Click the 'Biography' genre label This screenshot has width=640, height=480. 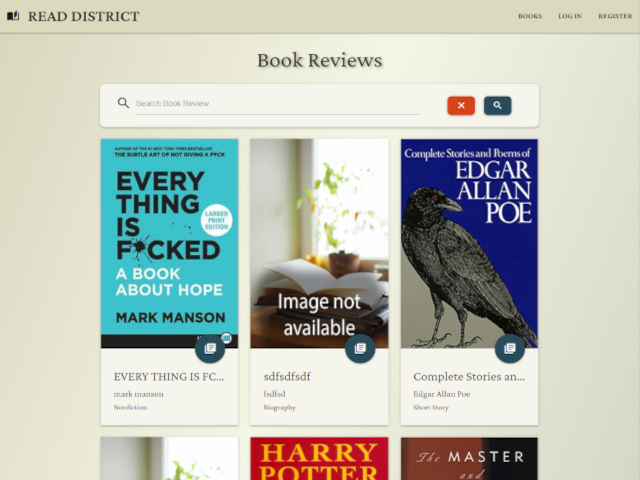(280, 407)
